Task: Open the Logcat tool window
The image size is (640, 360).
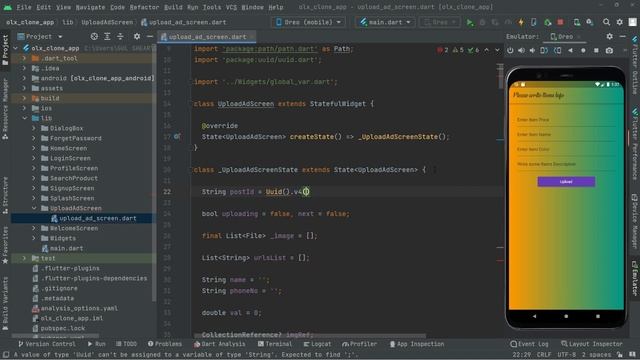Action: 317,344
